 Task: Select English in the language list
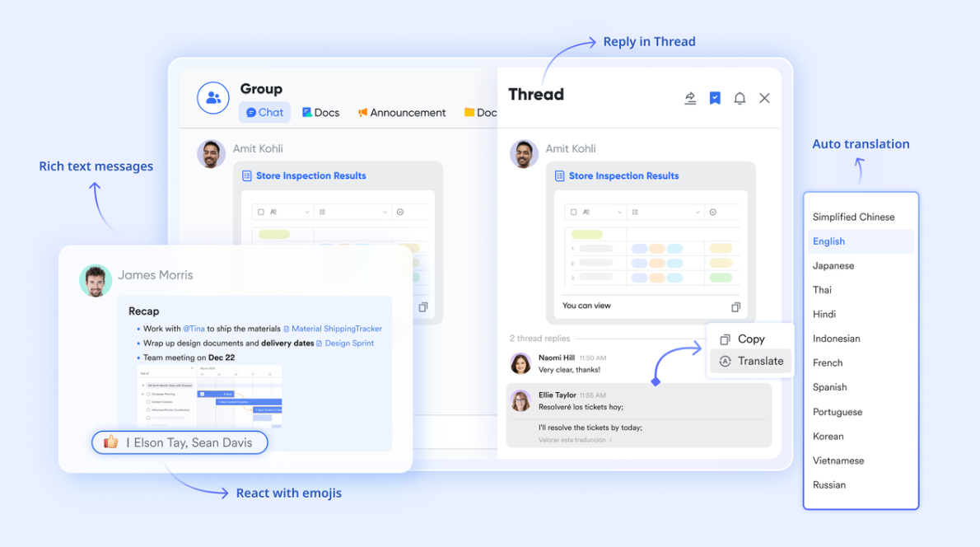point(861,241)
